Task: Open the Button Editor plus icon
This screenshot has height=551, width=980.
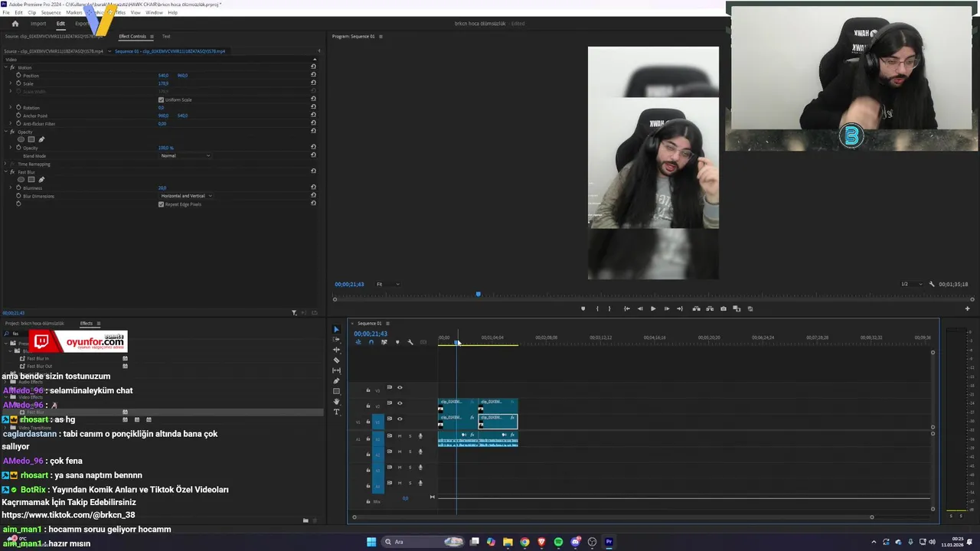Action: tap(967, 308)
